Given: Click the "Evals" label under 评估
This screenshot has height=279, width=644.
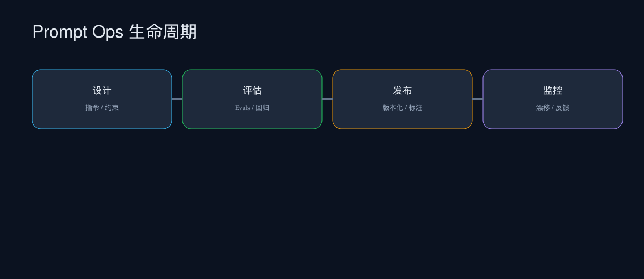Looking at the screenshot, I should tap(243, 108).
